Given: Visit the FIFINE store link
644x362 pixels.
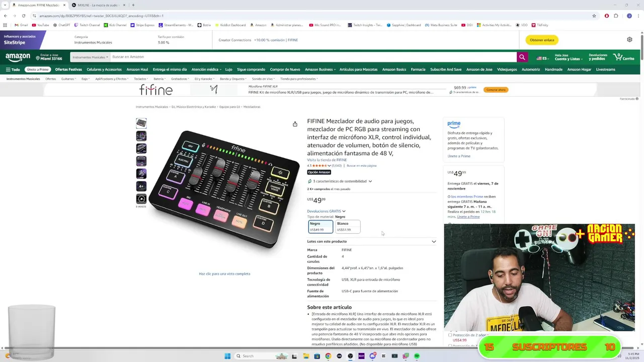Looking at the screenshot, I should [x=327, y=160].
